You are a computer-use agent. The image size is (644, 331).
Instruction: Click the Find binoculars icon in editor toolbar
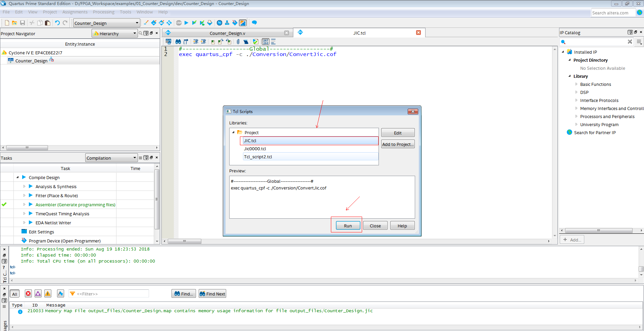point(178,42)
